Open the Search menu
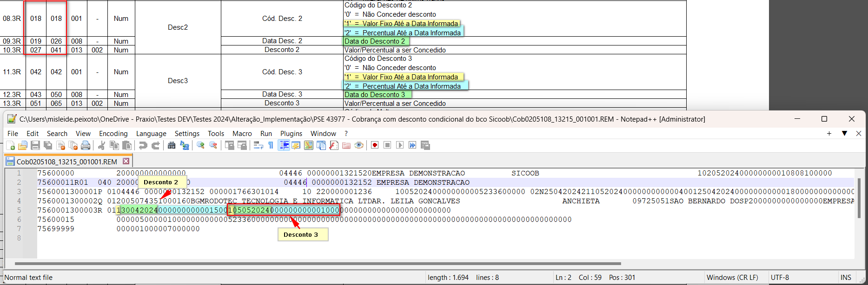Viewport: 868px width, 285px height. pyautogui.click(x=57, y=134)
